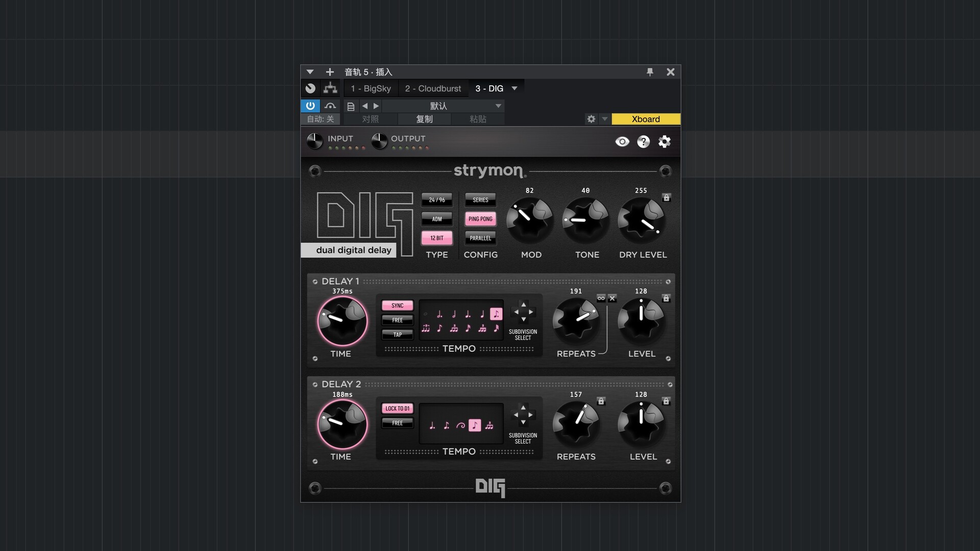Viewport: 980px width, 551px height.
Task: Select PING PONG config
Action: coord(480,219)
